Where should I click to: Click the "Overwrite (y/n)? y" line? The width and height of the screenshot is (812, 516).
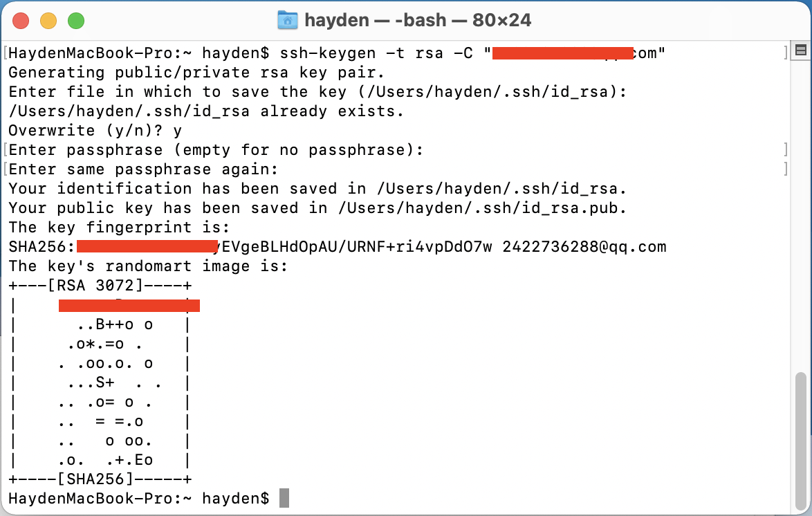pos(95,131)
